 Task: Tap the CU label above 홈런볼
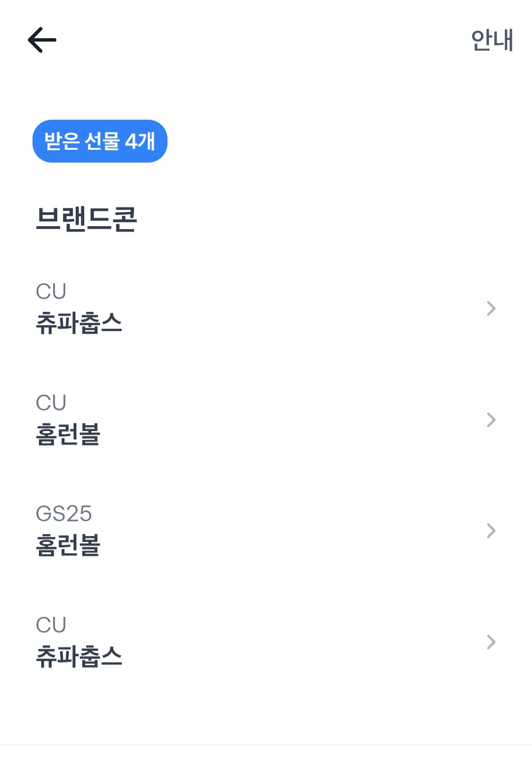[51, 402]
